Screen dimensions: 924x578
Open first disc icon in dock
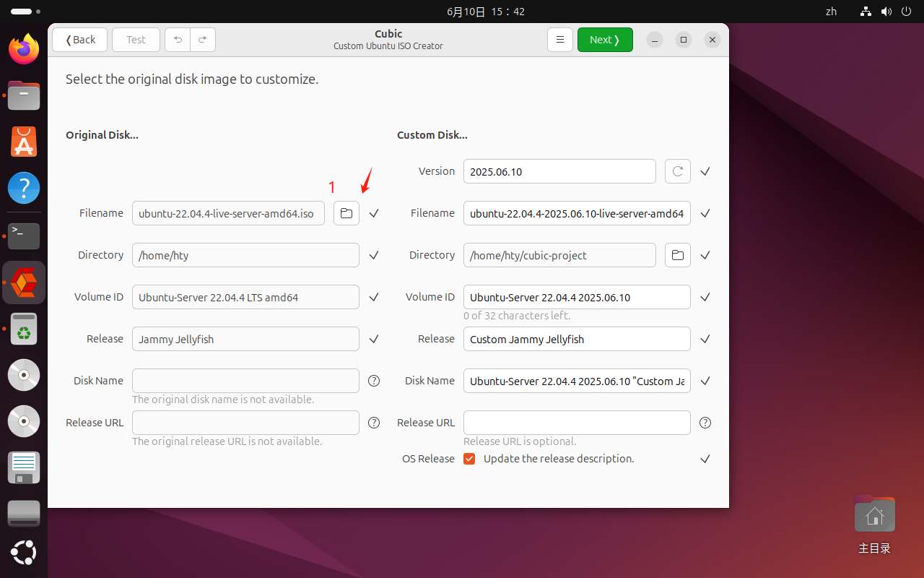pos(24,375)
